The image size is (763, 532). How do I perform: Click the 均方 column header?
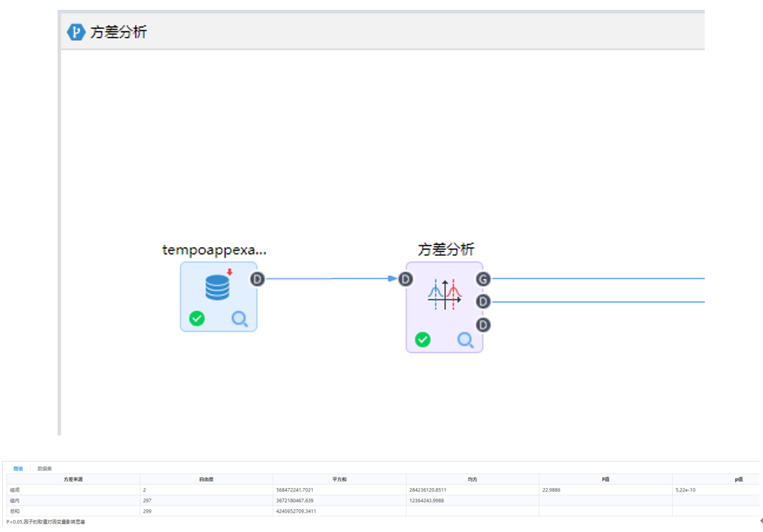point(472,480)
